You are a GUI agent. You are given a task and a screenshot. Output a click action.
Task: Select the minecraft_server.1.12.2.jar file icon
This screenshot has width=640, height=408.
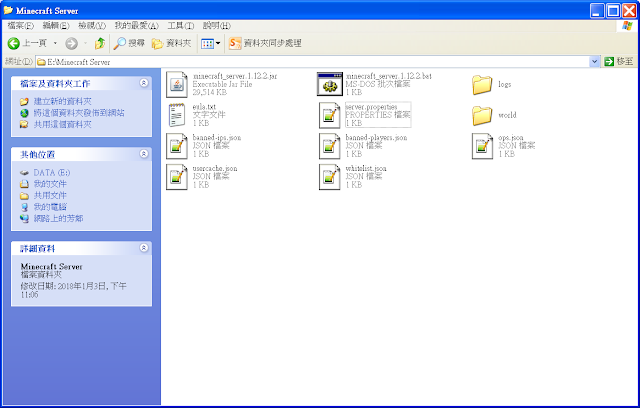click(x=177, y=84)
